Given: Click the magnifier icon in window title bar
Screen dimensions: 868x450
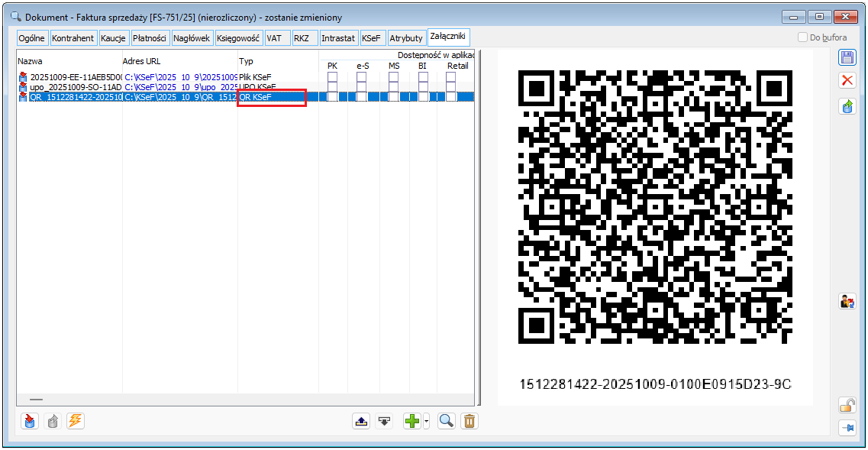Looking at the screenshot, I should [15, 17].
